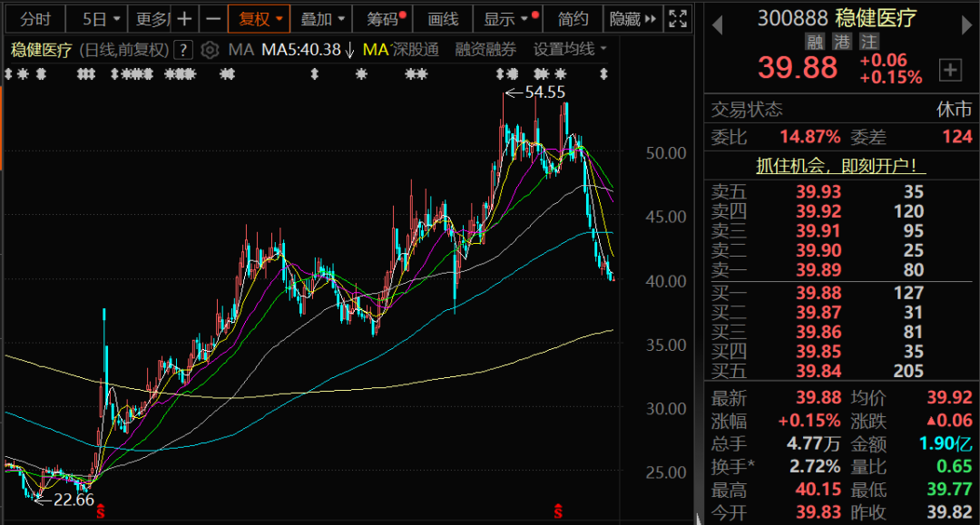
Task: Toggle the 港 Hong Kong connect tag
Action: 842,42
